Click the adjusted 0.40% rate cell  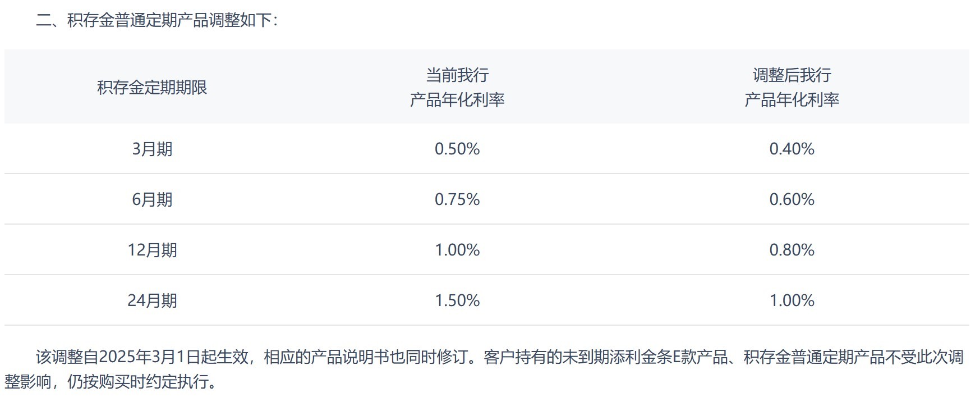click(792, 149)
